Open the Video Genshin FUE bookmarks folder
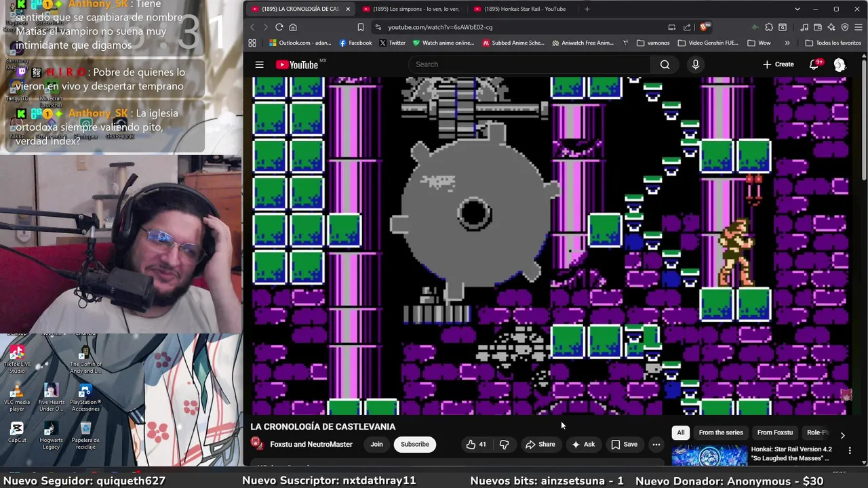The width and height of the screenshot is (868, 488). pyautogui.click(x=708, y=43)
